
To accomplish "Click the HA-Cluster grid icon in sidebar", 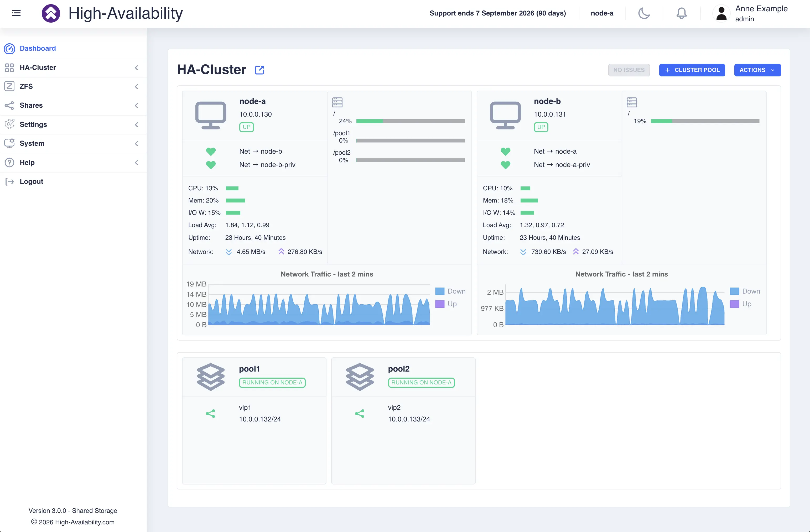I will (9, 68).
